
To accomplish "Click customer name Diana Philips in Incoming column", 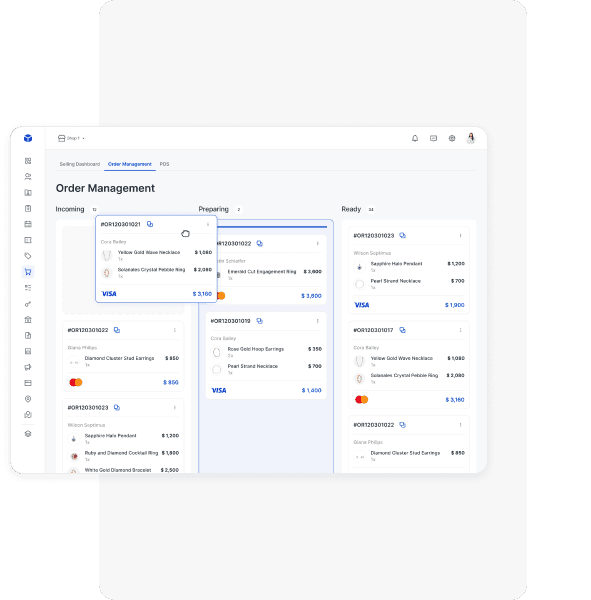I will point(82,347).
